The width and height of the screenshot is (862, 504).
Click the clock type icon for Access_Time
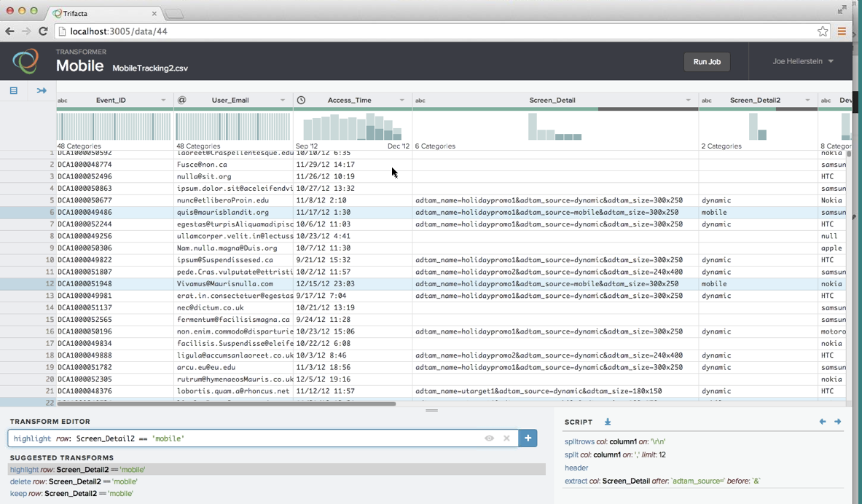coord(301,100)
